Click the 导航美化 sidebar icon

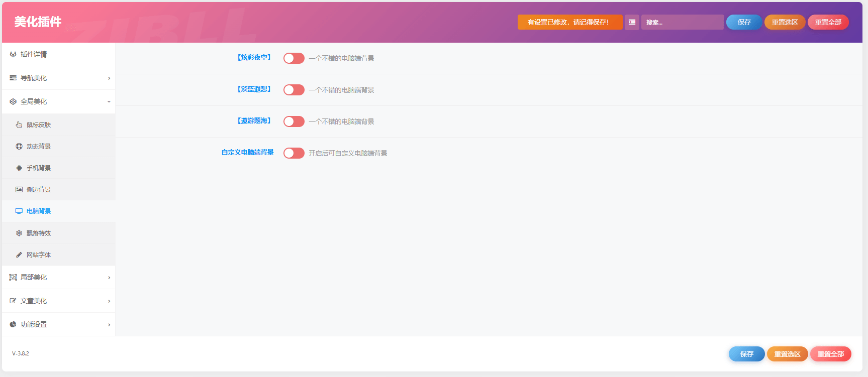click(13, 78)
